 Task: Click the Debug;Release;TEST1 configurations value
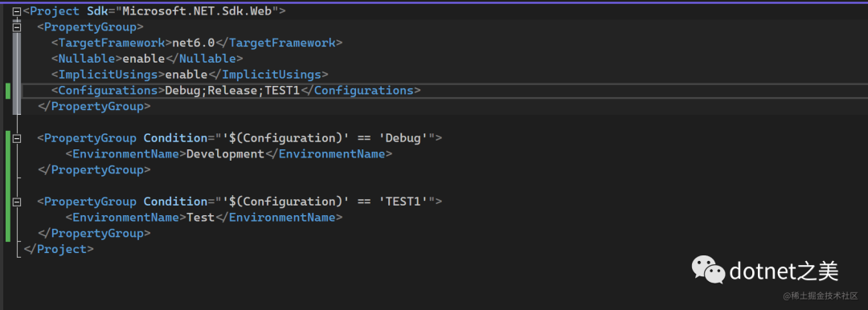[x=232, y=90]
